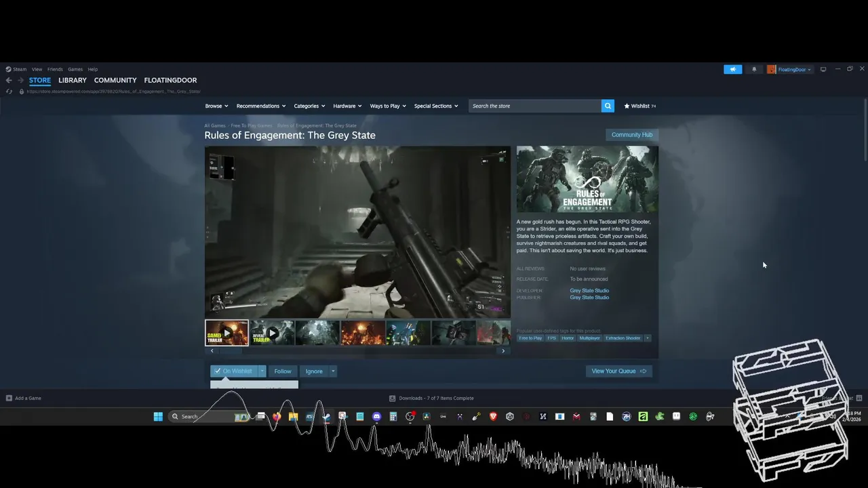This screenshot has height=488, width=868.
Task: Click the Follow button
Action: [x=283, y=371]
